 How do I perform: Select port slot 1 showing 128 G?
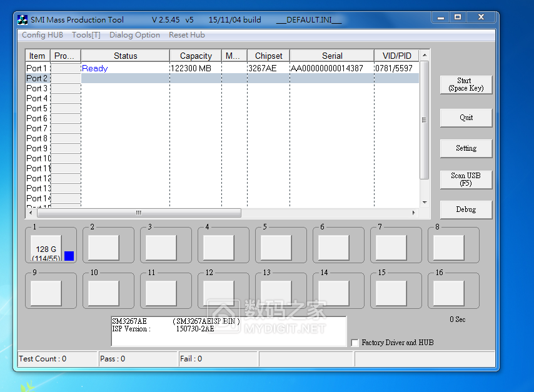46,249
